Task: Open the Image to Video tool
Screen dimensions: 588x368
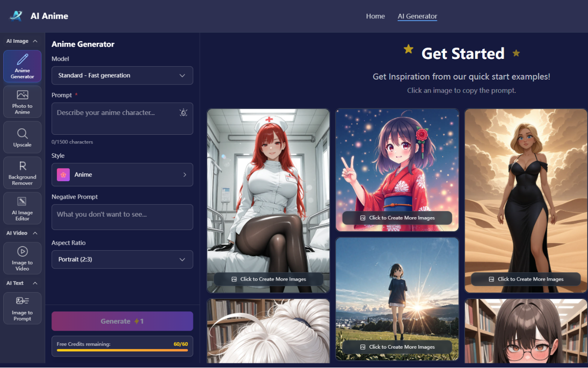Action: [22, 258]
